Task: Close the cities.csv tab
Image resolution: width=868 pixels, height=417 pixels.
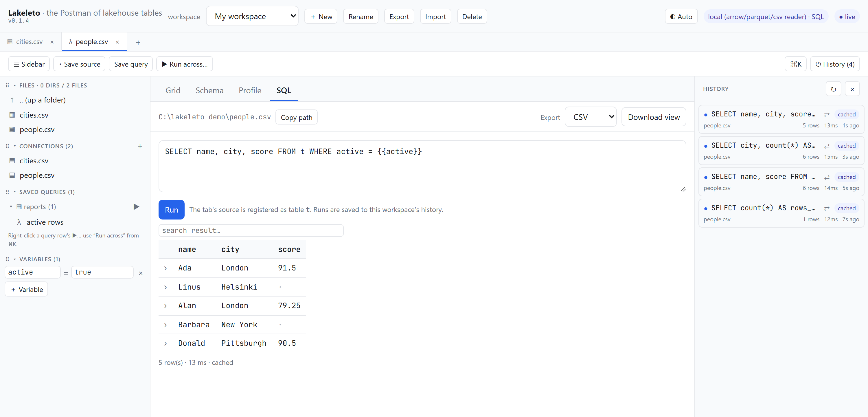Action: pyautogui.click(x=52, y=42)
